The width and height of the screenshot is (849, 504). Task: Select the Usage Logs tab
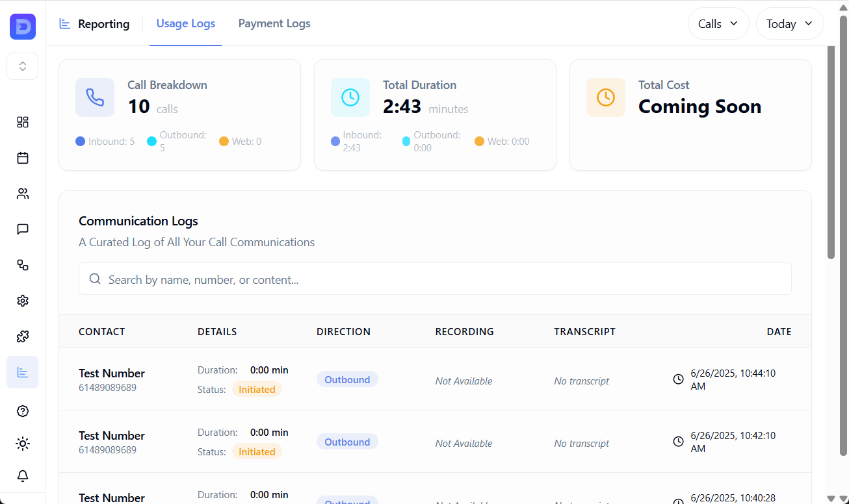[x=185, y=23]
